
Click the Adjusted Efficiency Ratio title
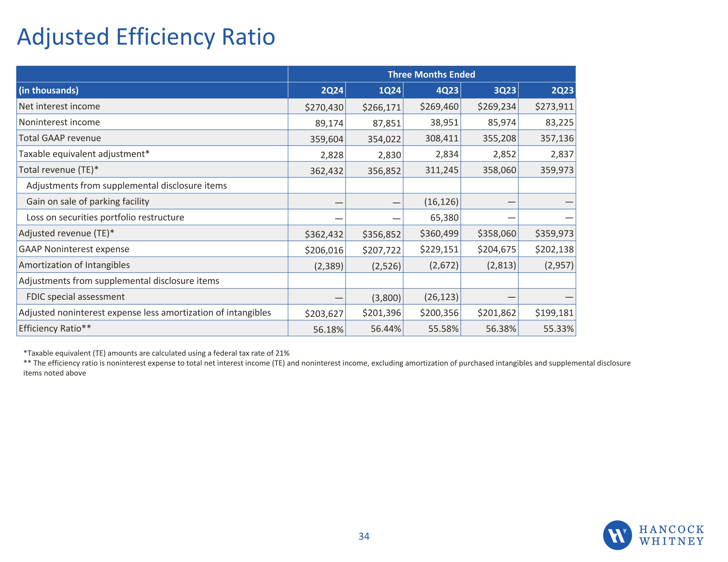(146, 37)
